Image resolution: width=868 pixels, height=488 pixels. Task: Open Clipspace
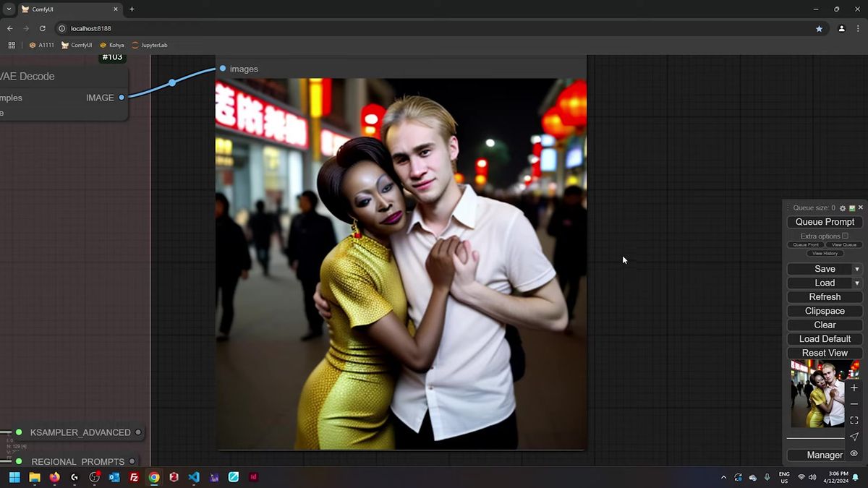(x=825, y=311)
